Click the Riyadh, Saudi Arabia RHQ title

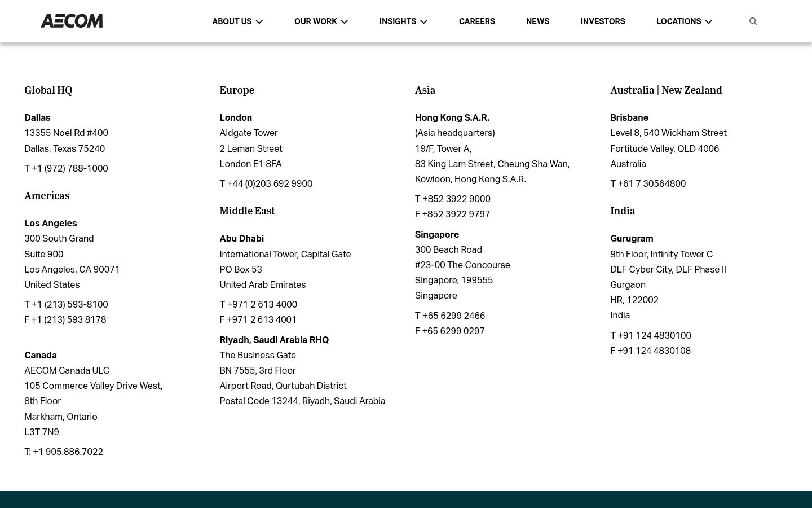click(x=274, y=340)
